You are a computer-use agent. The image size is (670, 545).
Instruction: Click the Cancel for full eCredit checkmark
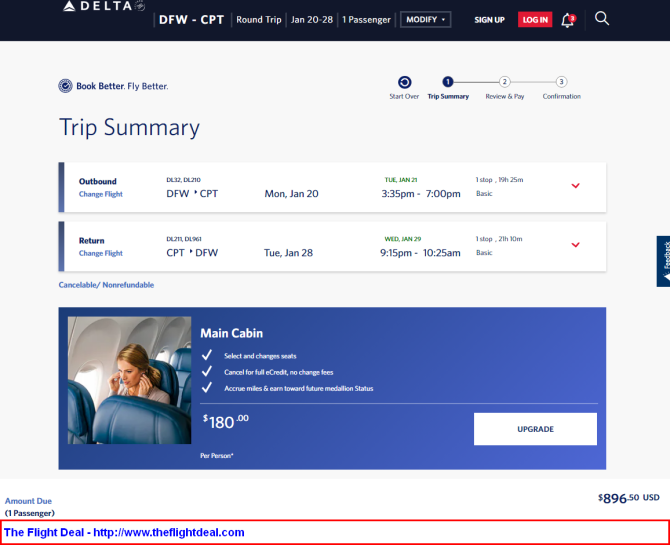tap(207, 371)
